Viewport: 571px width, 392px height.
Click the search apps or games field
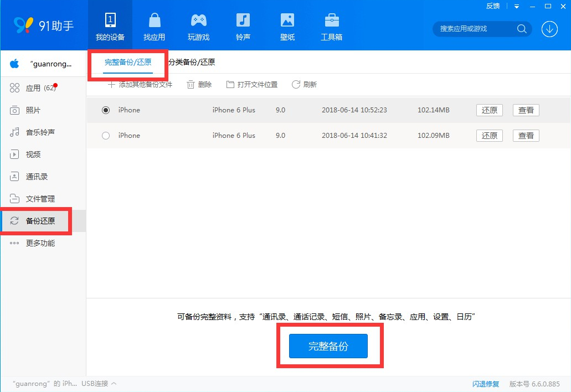tap(474, 29)
